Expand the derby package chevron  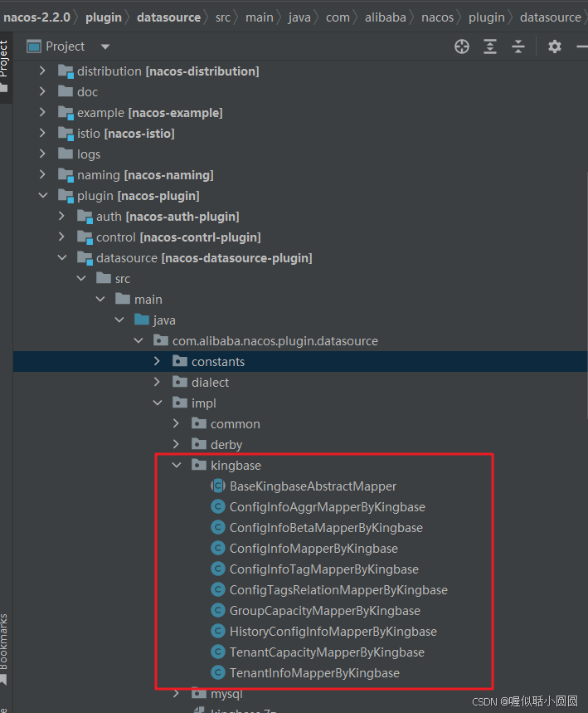point(176,444)
